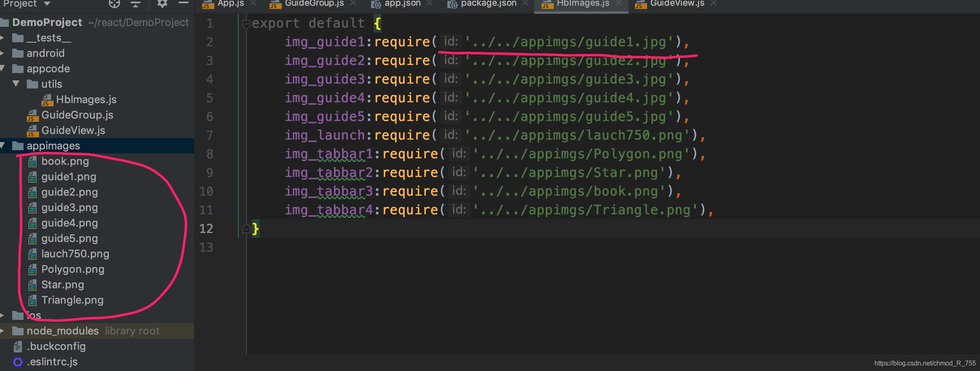
Task: Click the .eslintrc.js ESLint icon
Action: coord(18,362)
